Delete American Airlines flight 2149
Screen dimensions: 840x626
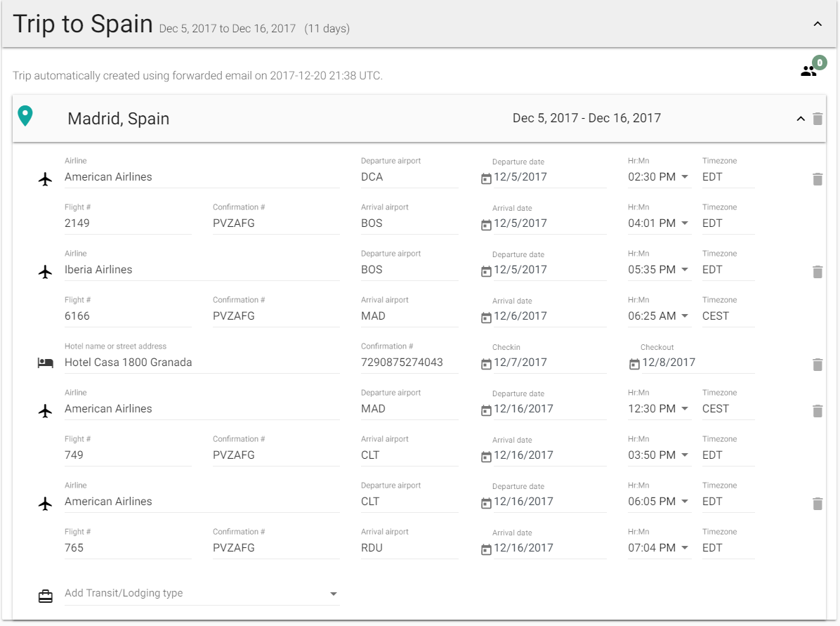(818, 179)
